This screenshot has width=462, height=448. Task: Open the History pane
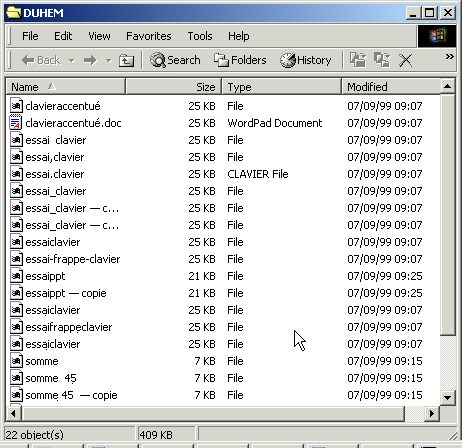306,60
